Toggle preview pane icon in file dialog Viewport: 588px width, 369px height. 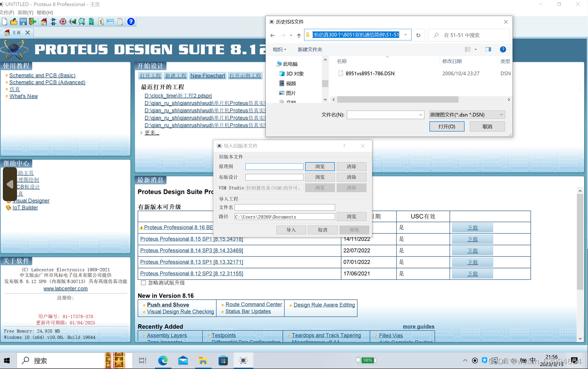pyautogui.click(x=488, y=49)
